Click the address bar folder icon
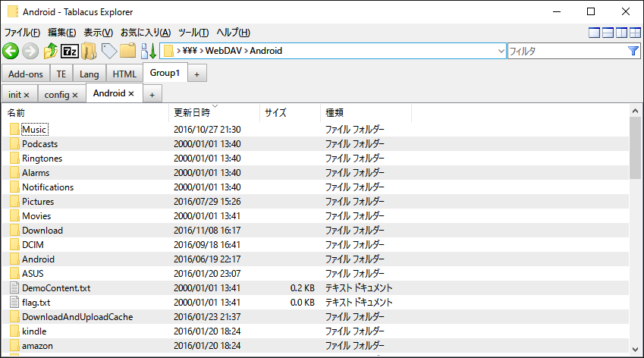The image size is (644, 358). coord(168,51)
